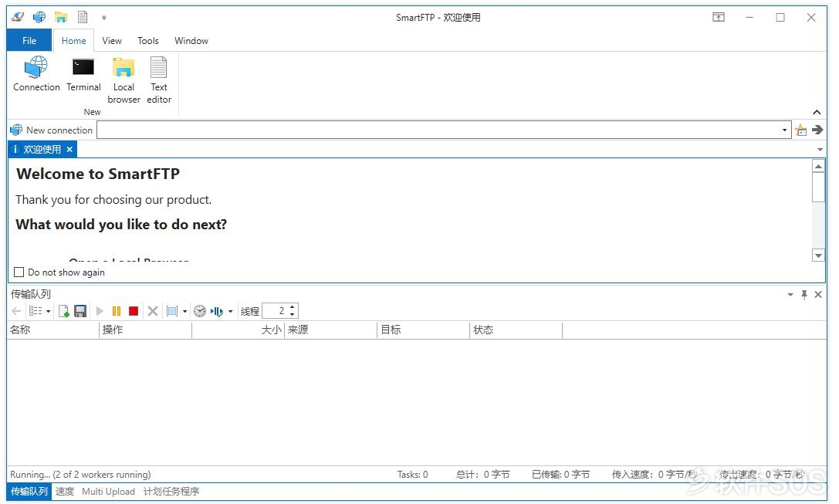
Task: Open local browser from quick access folder icon
Action: 60,17
